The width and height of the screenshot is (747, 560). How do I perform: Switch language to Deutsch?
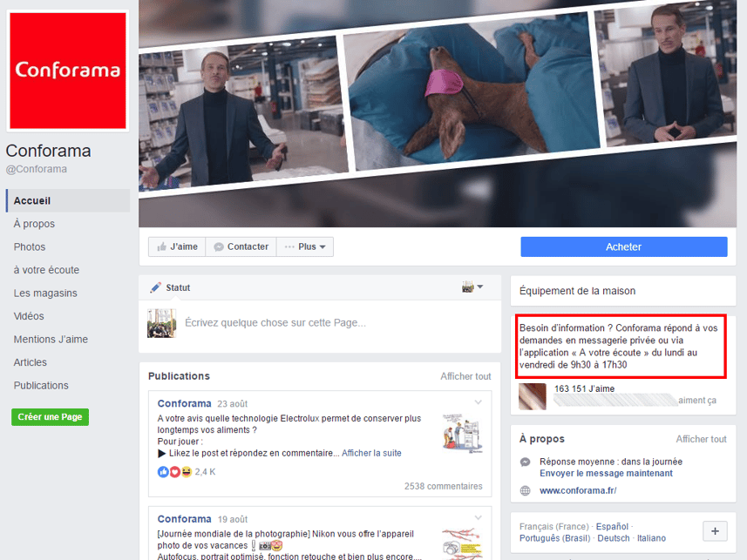[x=614, y=538]
